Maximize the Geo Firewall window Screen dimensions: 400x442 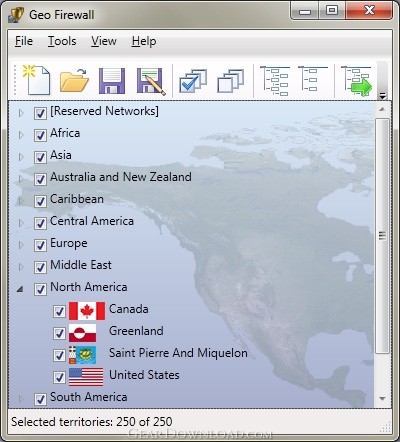tap(332, 11)
